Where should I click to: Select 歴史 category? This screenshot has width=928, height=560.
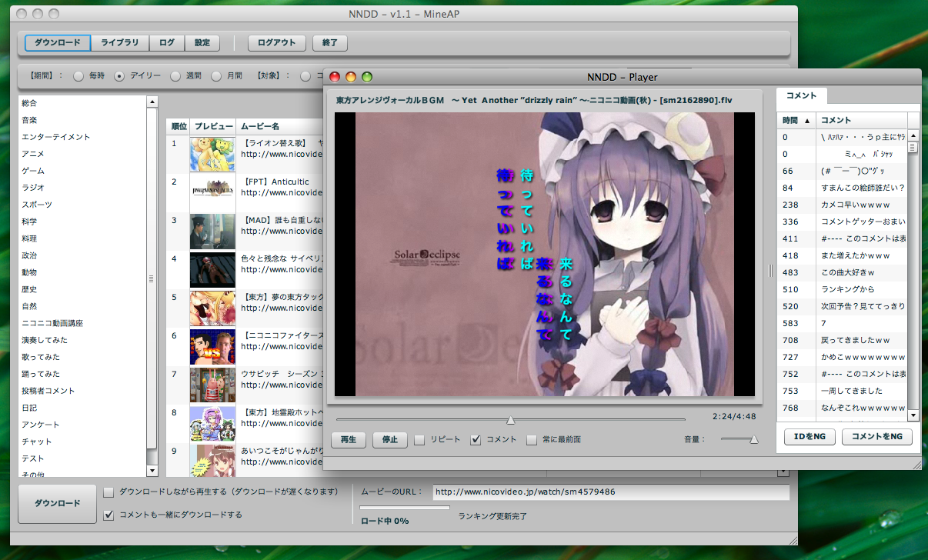(x=82, y=288)
